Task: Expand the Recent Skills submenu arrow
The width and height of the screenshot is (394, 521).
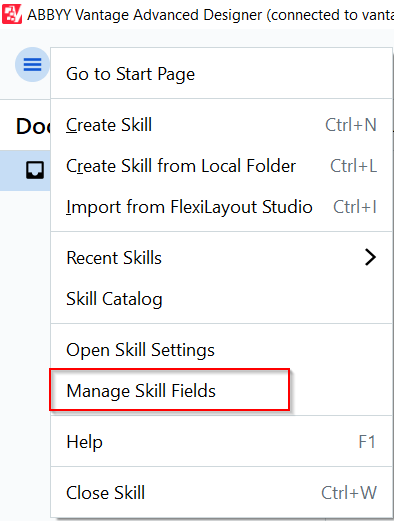Action: [x=370, y=257]
